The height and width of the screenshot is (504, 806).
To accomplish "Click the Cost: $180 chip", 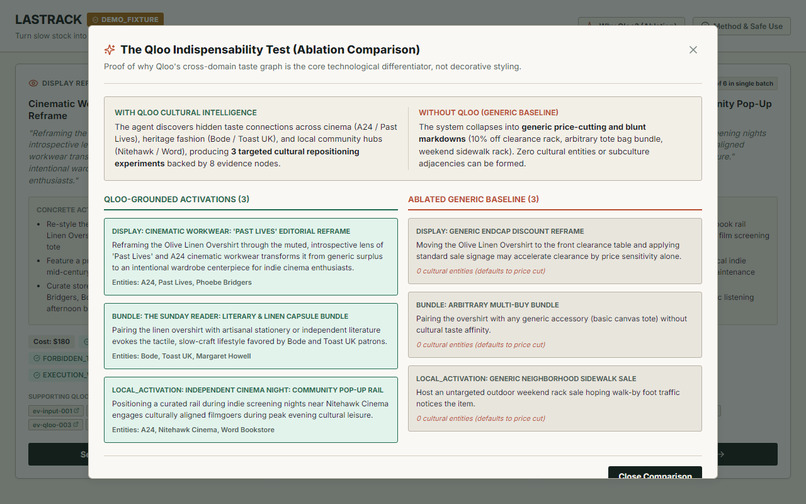I will pyautogui.click(x=51, y=341).
